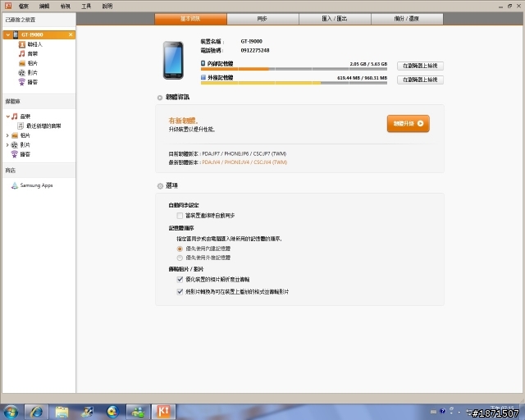Select use external memory first radio
525x420 pixels.
(180, 258)
